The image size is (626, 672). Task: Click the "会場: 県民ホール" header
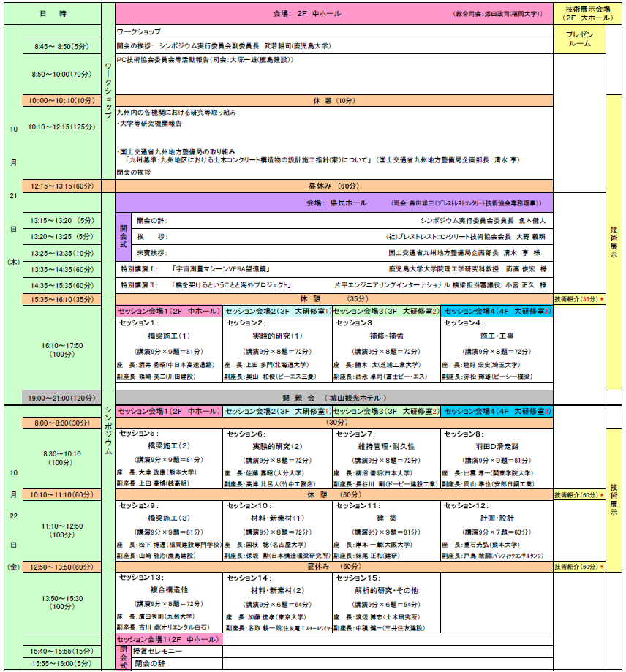coord(333,203)
